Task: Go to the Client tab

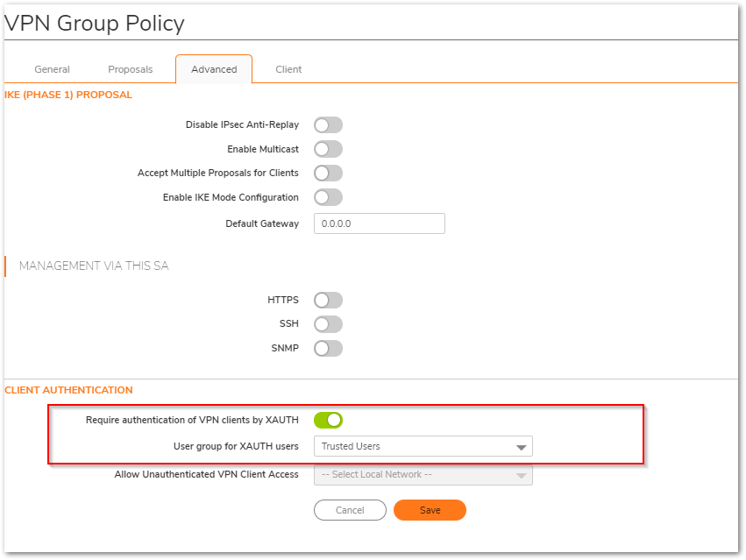Action: click(x=288, y=69)
